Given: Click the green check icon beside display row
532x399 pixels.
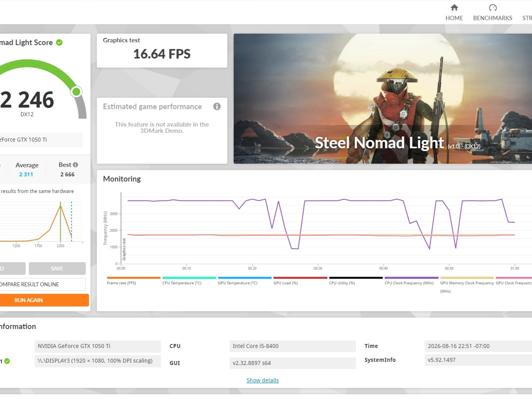Looking at the screenshot, I should (x=7, y=361).
